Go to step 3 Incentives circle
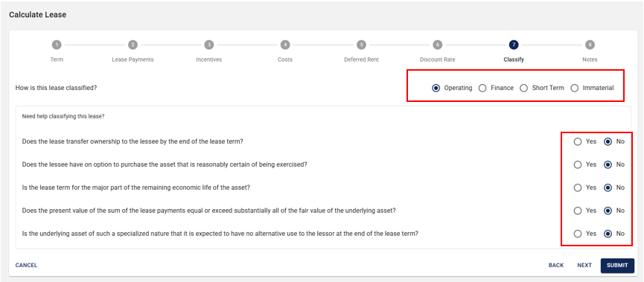This screenshot has height=282, width=644. coord(208,45)
